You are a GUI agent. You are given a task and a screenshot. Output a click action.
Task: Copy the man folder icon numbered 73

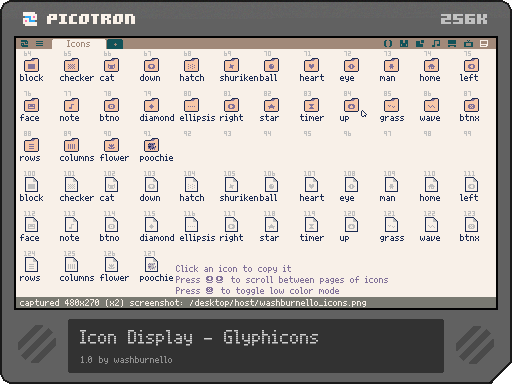391,65
